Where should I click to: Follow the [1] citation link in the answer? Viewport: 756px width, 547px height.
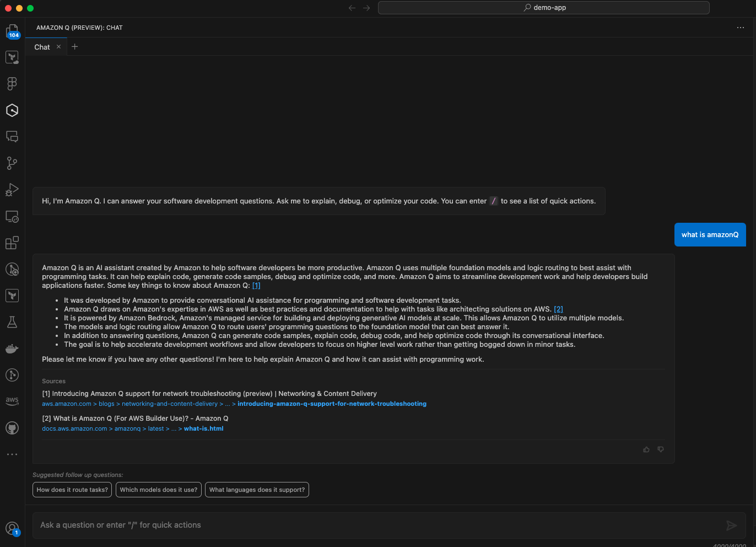click(x=256, y=286)
